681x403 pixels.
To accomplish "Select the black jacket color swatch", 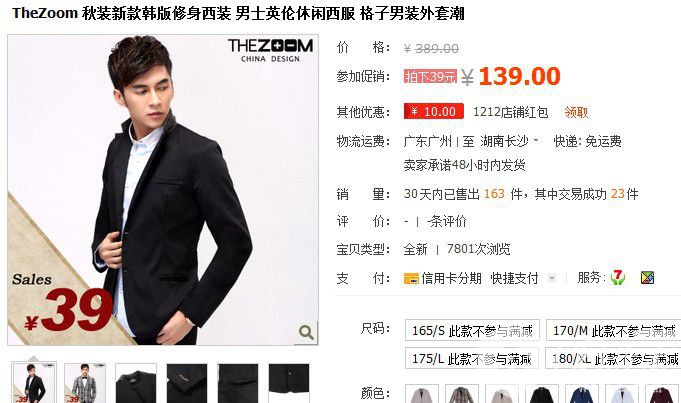I will point(542,394).
